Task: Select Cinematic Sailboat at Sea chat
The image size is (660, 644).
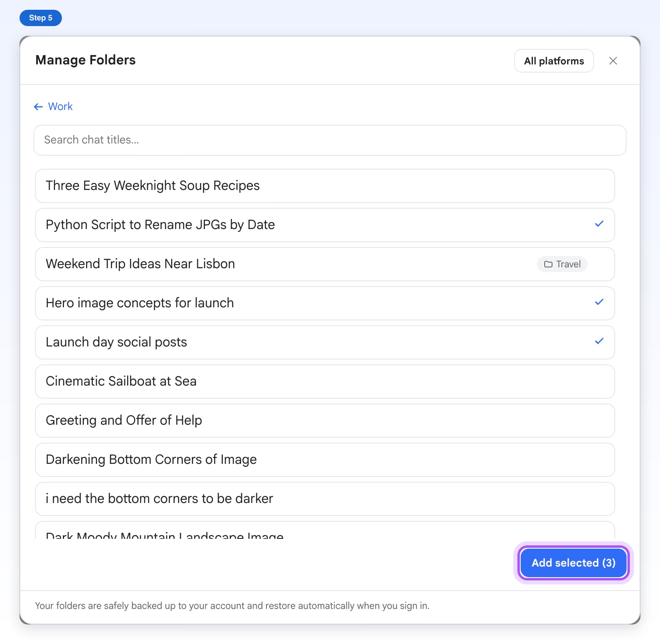Action: [325, 382]
